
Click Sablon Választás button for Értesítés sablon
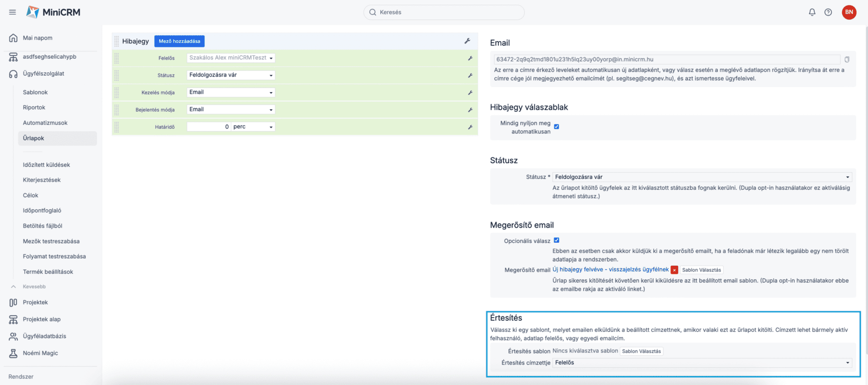pos(641,351)
